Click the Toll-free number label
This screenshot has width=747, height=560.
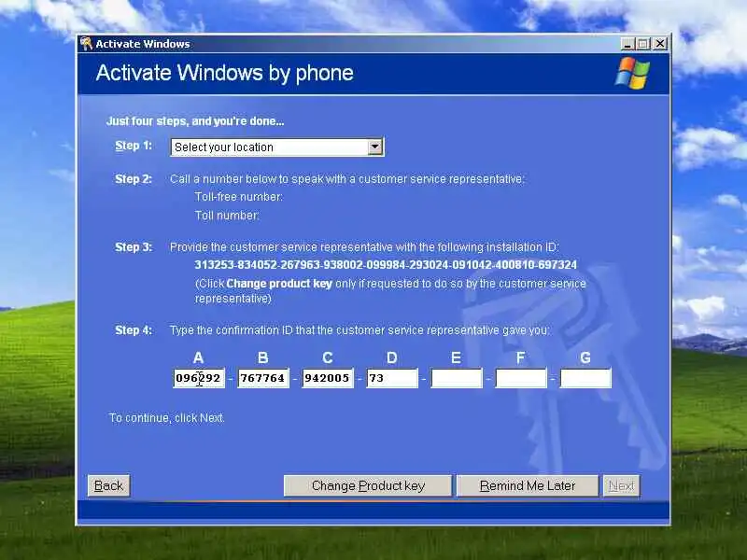pyautogui.click(x=239, y=197)
